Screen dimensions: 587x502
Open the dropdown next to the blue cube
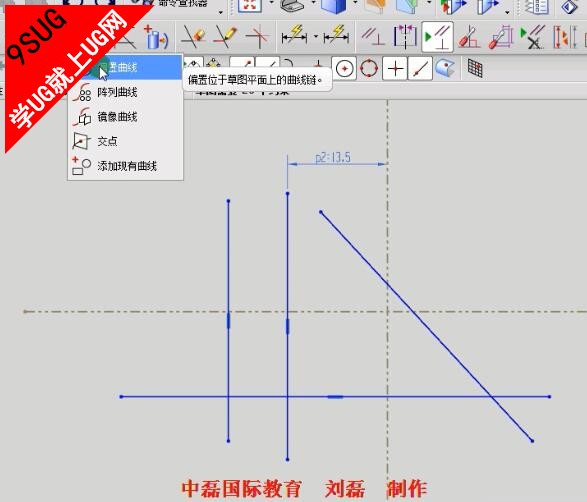click(x=355, y=4)
